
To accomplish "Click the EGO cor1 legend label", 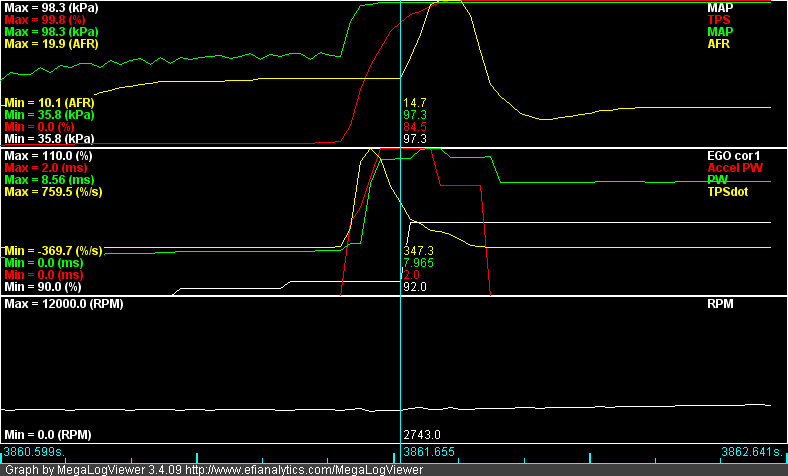I will click(x=735, y=156).
